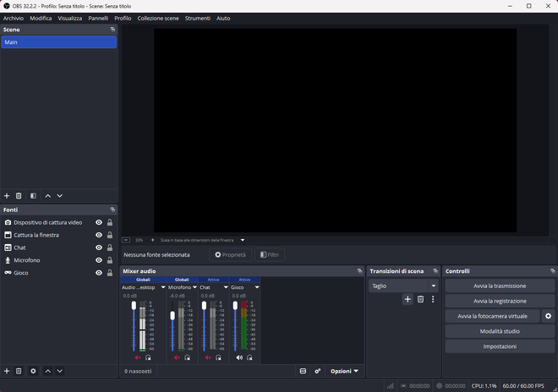
Task: Delete scene transition with trash icon
Action: (420, 299)
